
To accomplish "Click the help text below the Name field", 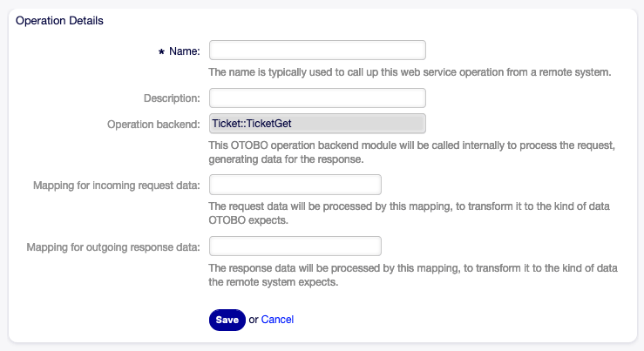I will [410, 72].
